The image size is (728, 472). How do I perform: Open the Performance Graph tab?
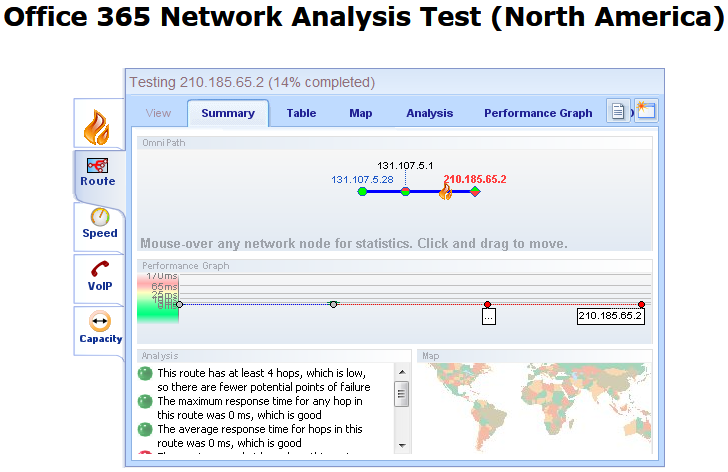coord(538,113)
